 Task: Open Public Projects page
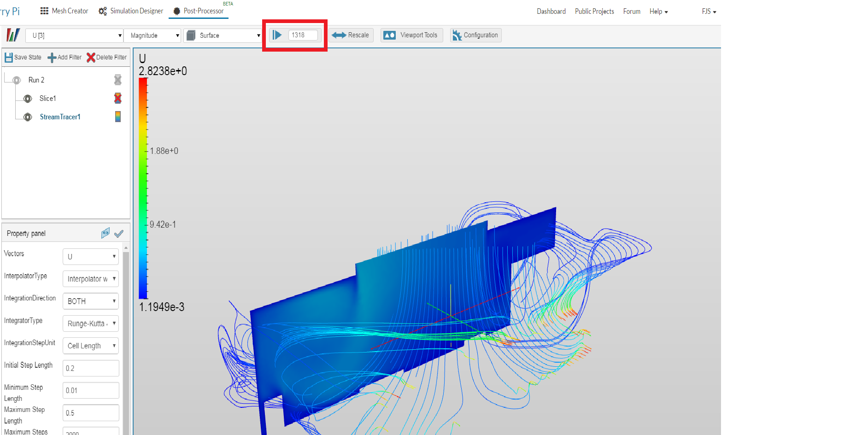(x=594, y=12)
